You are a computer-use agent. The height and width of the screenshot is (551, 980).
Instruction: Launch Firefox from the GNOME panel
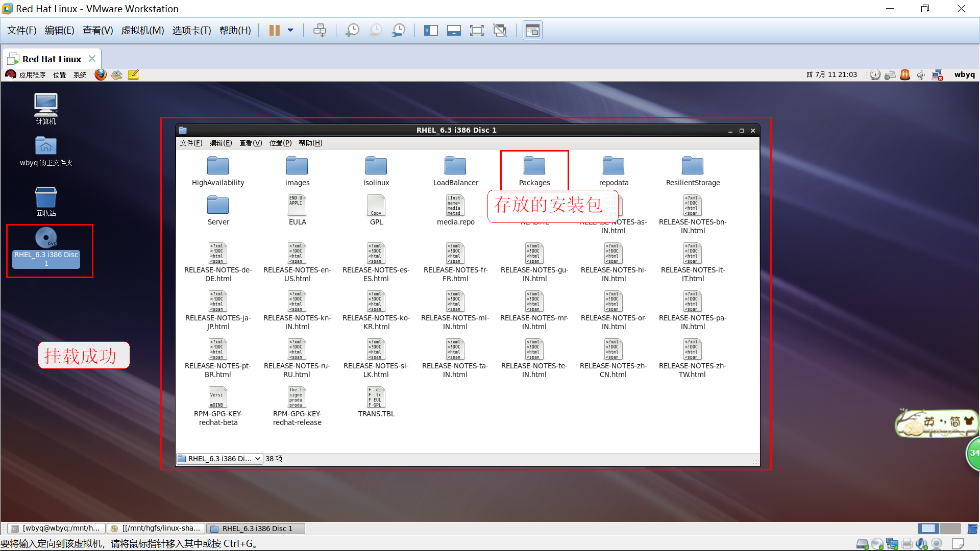pyautogui.click(x=101, y=75)
